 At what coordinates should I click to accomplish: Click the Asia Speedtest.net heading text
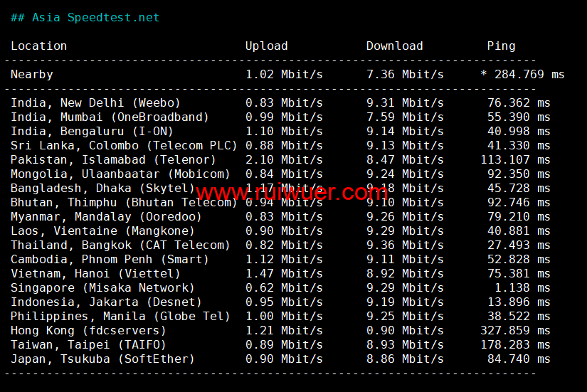(x=95, y=18)
